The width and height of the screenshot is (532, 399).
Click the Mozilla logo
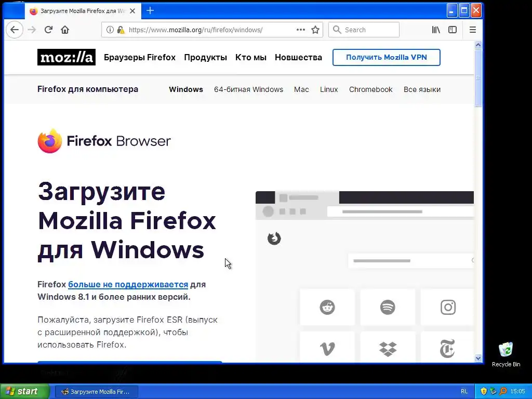(66, 57)
